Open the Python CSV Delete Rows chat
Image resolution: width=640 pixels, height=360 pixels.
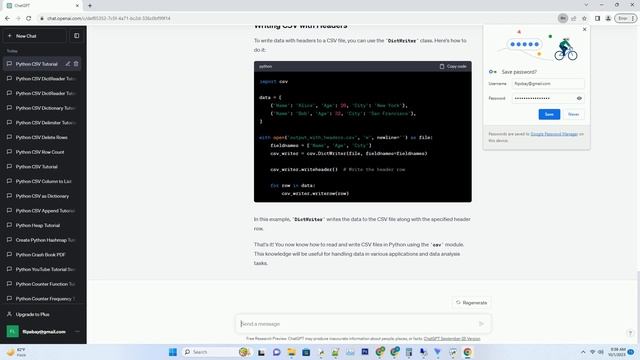pos(42,137)
